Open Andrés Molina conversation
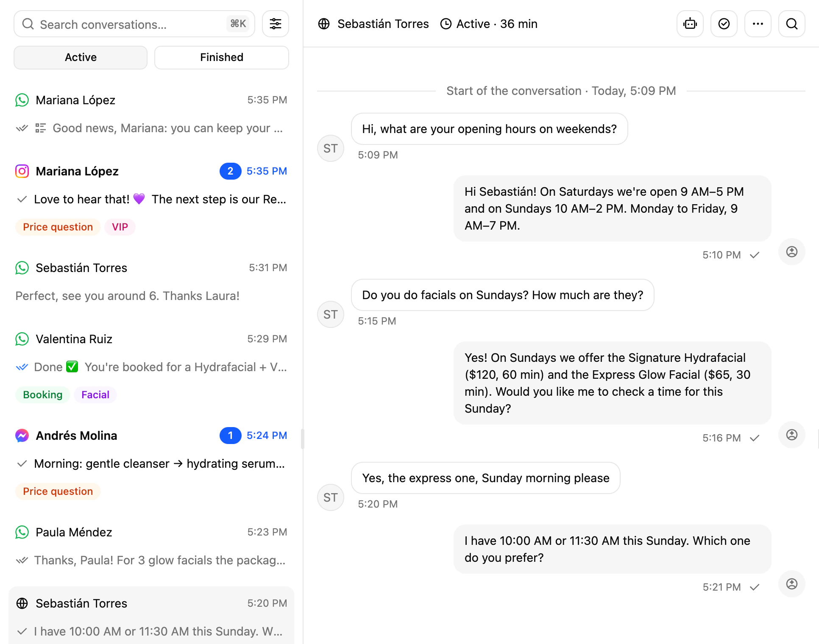The width and height of the screenshot is (819, 644). [151, 464]
